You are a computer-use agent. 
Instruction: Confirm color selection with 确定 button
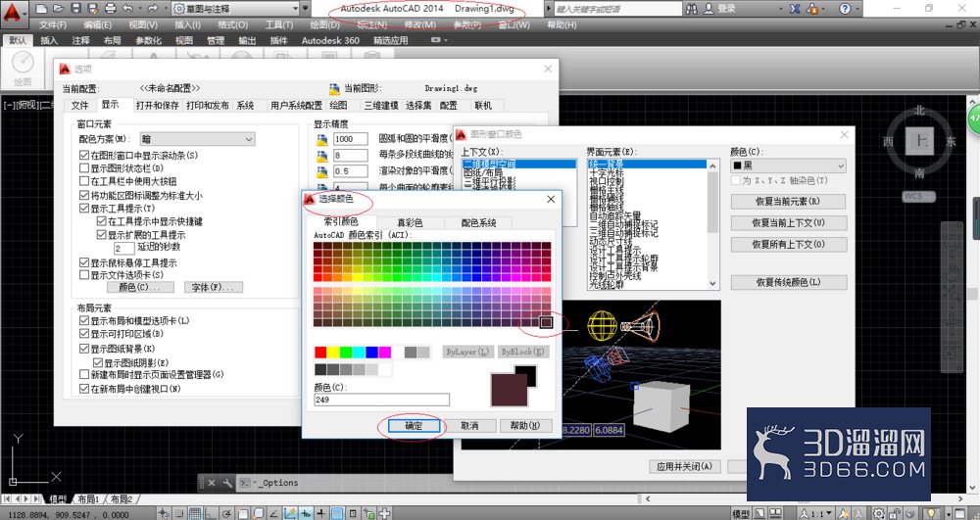point(414,426)
